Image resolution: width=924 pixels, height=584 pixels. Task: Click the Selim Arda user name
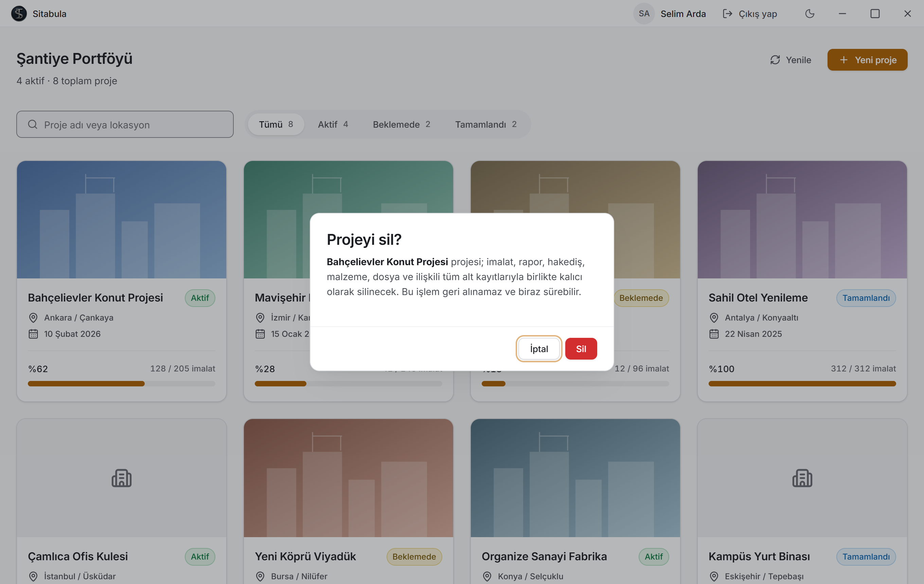tap(683, 14)
